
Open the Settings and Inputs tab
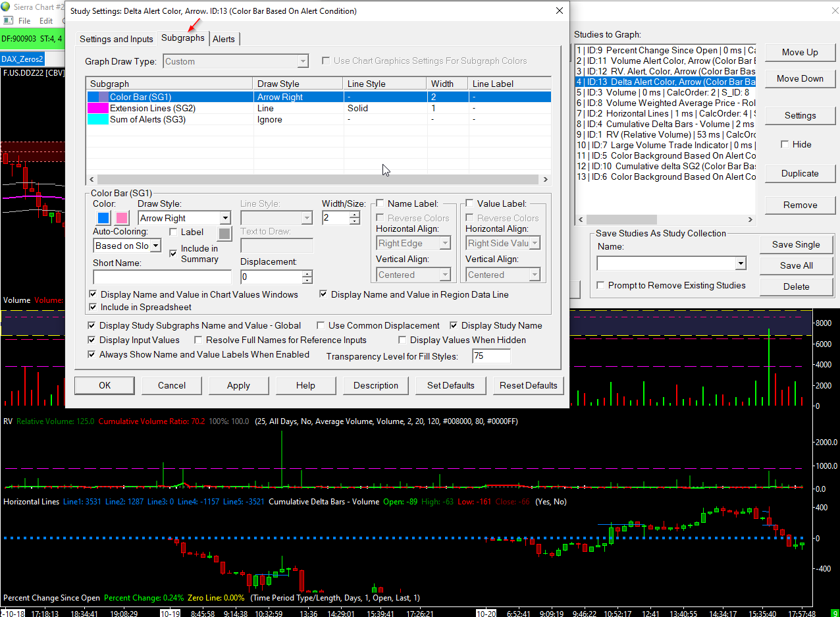click(x=117, y=39)
